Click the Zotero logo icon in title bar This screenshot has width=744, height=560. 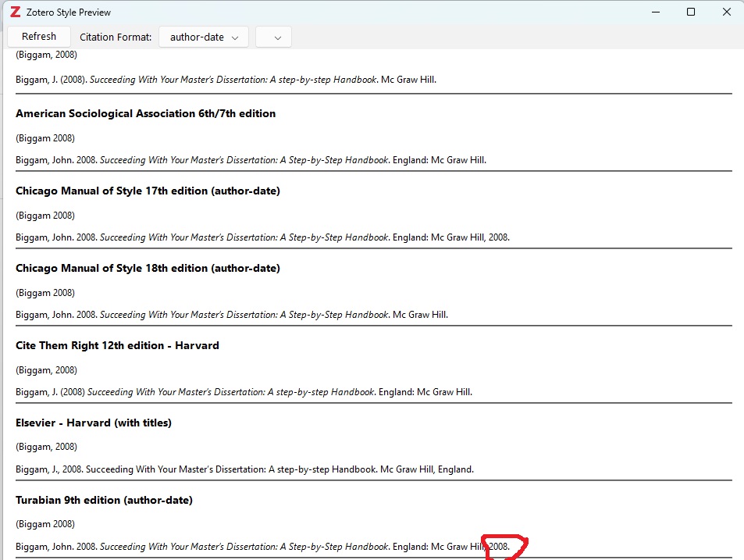tap(15, 12)
